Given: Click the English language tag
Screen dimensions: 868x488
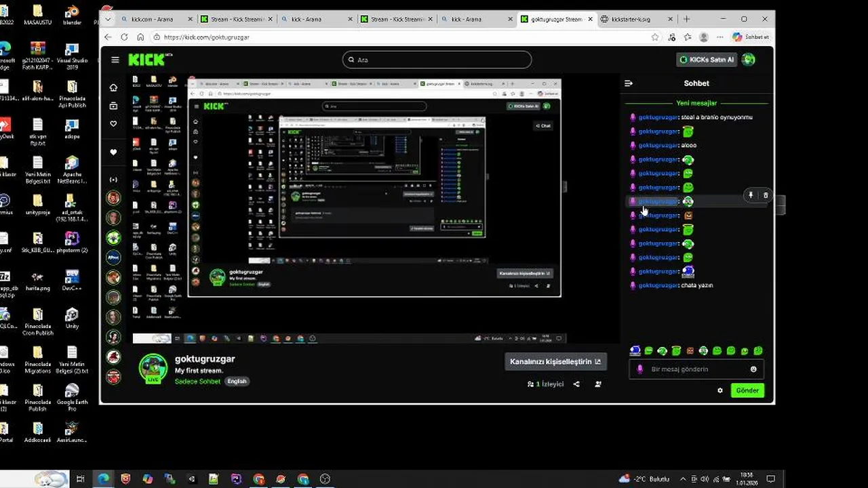Looking at the screenshot, I should tap(237, 381).
